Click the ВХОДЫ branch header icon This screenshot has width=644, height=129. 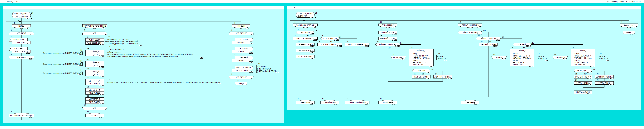click(x=21, y=26)
